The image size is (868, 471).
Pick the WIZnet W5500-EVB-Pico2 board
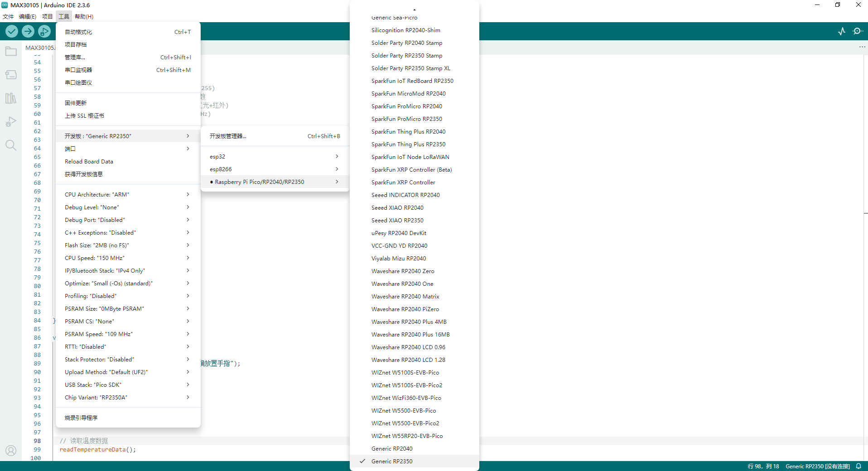click(x=415, y=423)
